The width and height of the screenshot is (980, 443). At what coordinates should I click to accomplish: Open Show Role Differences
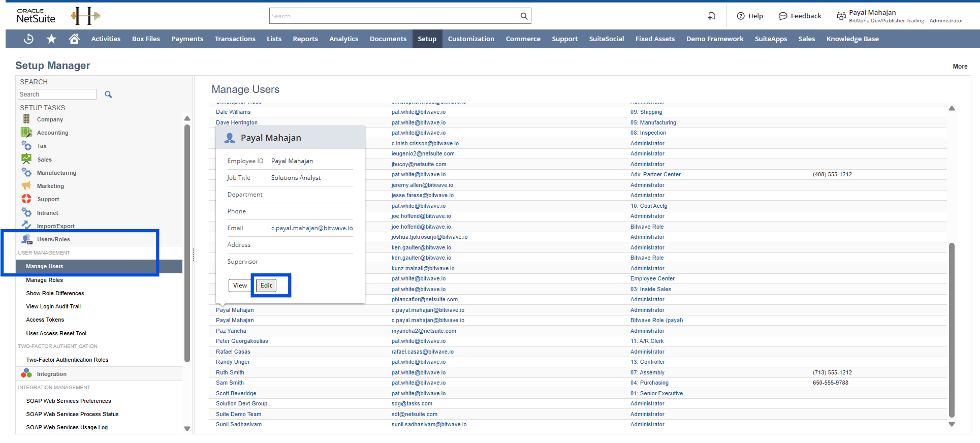tap(55, 293)
